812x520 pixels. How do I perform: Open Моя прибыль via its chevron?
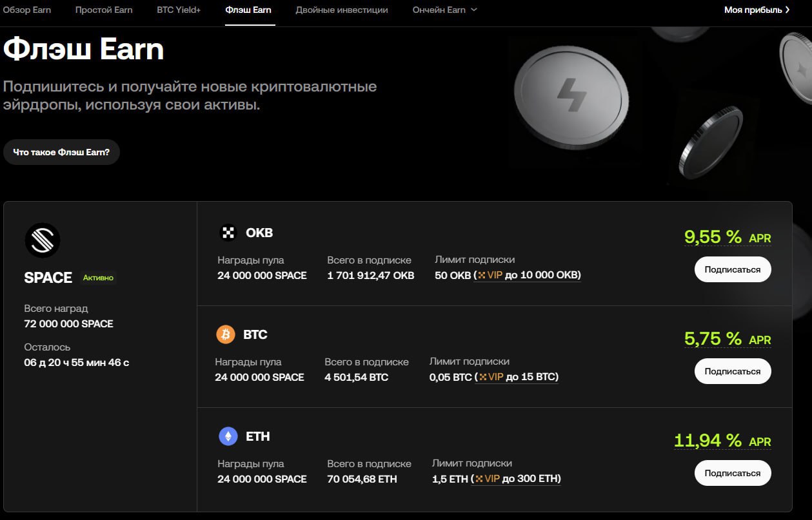coord(787,10)
